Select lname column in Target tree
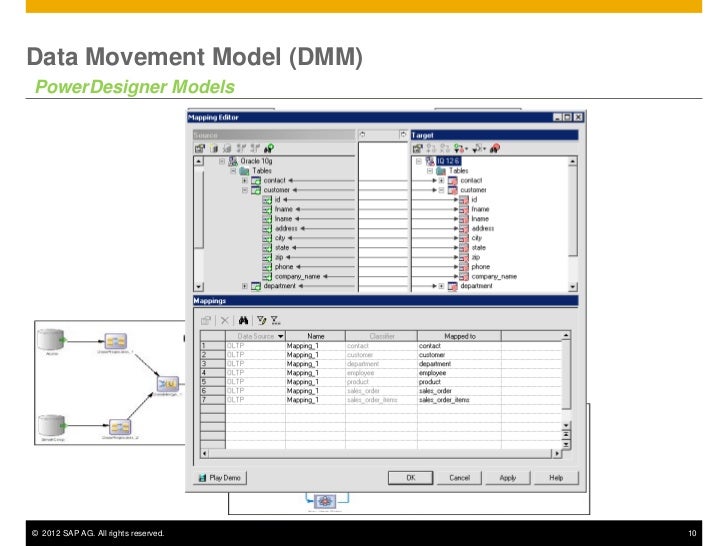The width and height of the screenshot is (728, 546). [480, 219]
